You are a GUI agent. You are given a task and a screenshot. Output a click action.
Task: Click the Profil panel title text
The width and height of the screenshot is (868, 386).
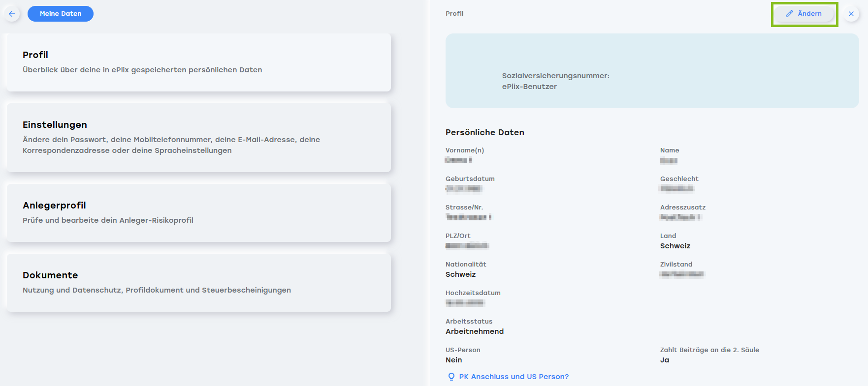pyautogui.click(x=454, y=14)
